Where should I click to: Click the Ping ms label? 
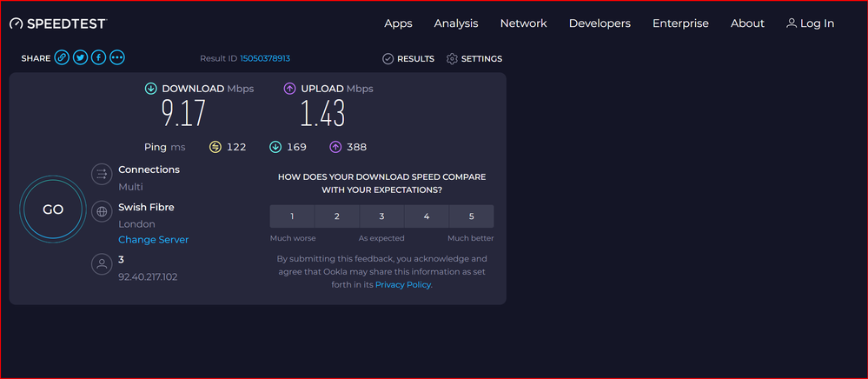[164, 147]
